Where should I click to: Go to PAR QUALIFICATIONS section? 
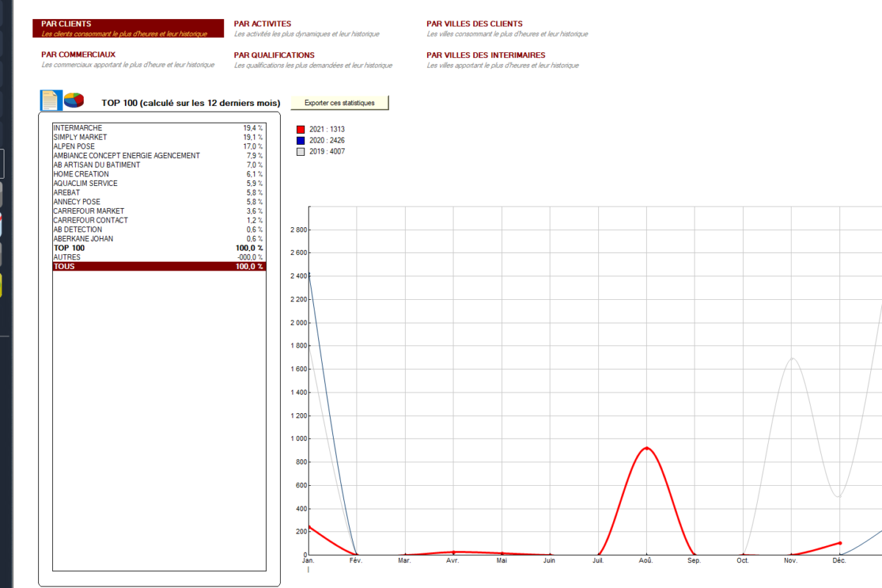(274, 55)
